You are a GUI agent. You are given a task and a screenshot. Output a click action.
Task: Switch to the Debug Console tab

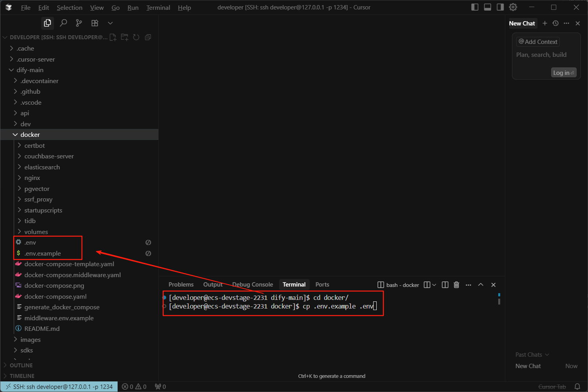click(x=252, y=285)
